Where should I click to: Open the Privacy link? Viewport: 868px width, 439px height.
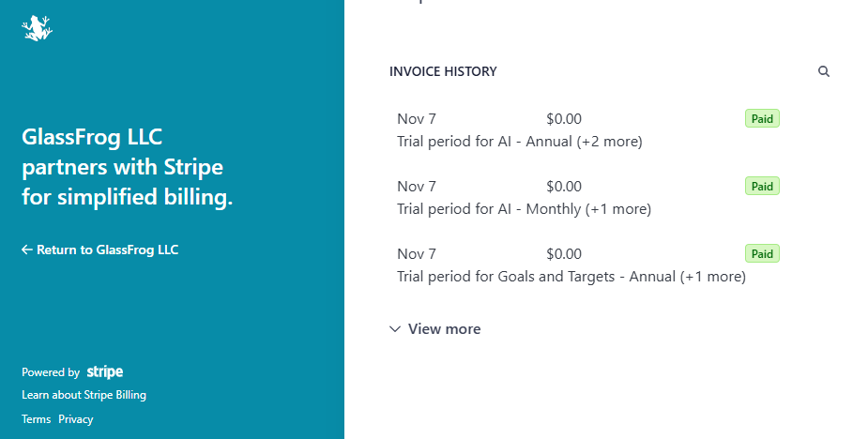click(76, 419)
